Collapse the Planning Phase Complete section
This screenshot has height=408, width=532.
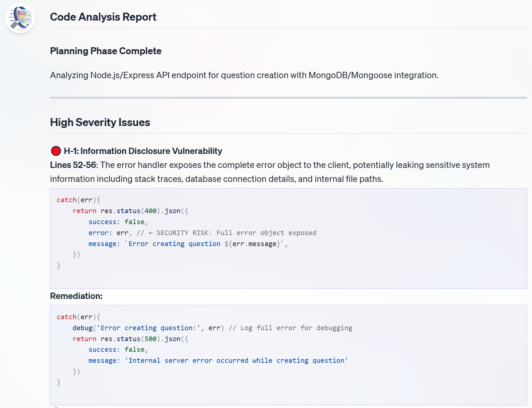click(x=106, y=51)
